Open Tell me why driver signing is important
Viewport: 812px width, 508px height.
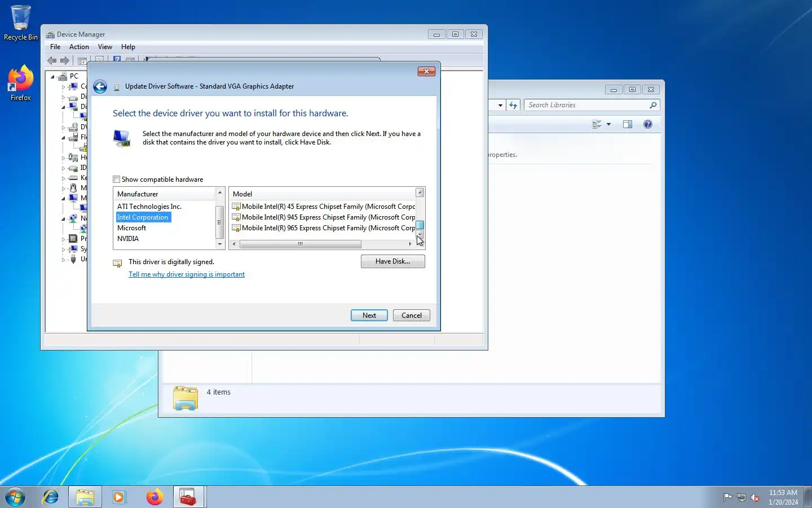point(187,274)
